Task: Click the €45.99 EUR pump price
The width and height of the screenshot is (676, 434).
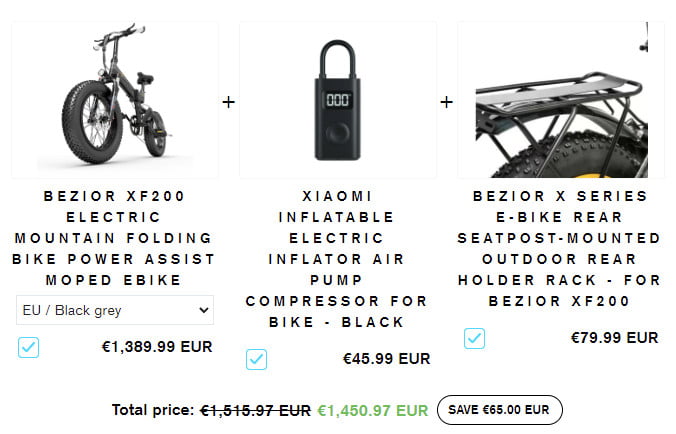Action: coord(387,359)
